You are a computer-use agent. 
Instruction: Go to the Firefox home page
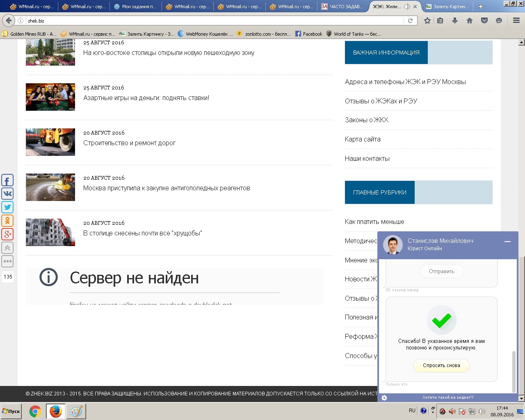tap(470, 21)
